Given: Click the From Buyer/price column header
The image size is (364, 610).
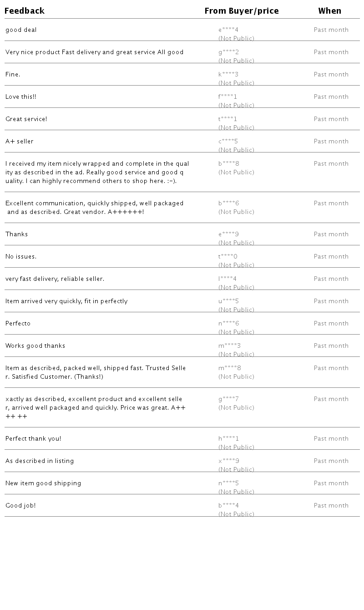Looking at the screenshot, I should [241, 11].
